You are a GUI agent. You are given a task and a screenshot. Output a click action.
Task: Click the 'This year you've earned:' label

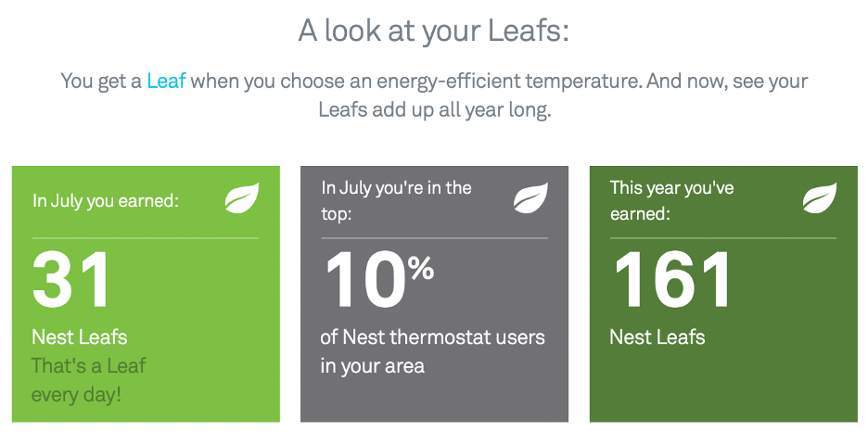point(671,199)
